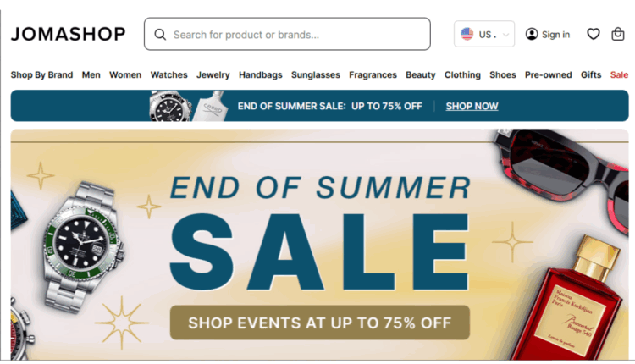
Task: Select the Sunglasses menu item
Action: coord(316,74)
